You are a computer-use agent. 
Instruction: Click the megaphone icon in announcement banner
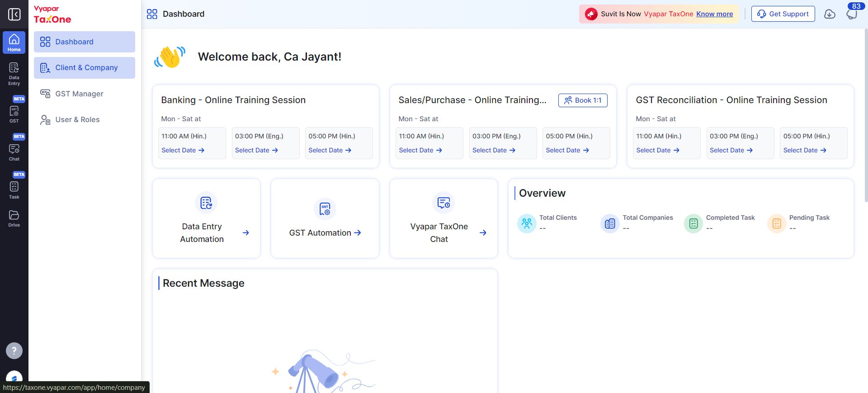click(591, 14)
